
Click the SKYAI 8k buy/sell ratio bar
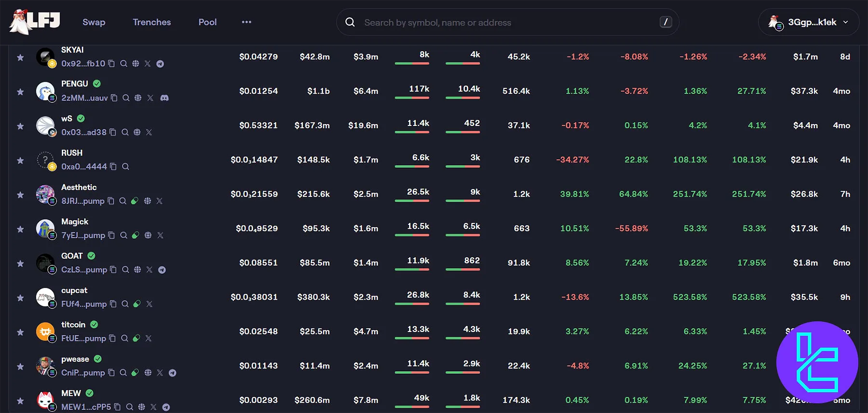[x=412, y=63]
